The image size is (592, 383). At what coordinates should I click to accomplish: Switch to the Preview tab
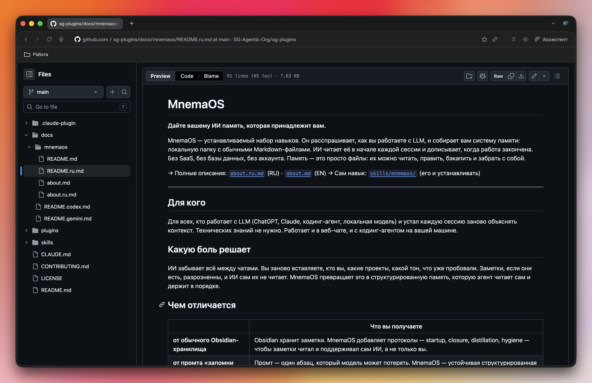coord(160,76)
